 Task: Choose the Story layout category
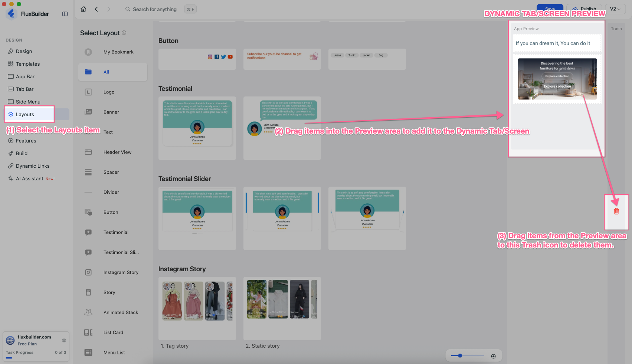point(113,292)
